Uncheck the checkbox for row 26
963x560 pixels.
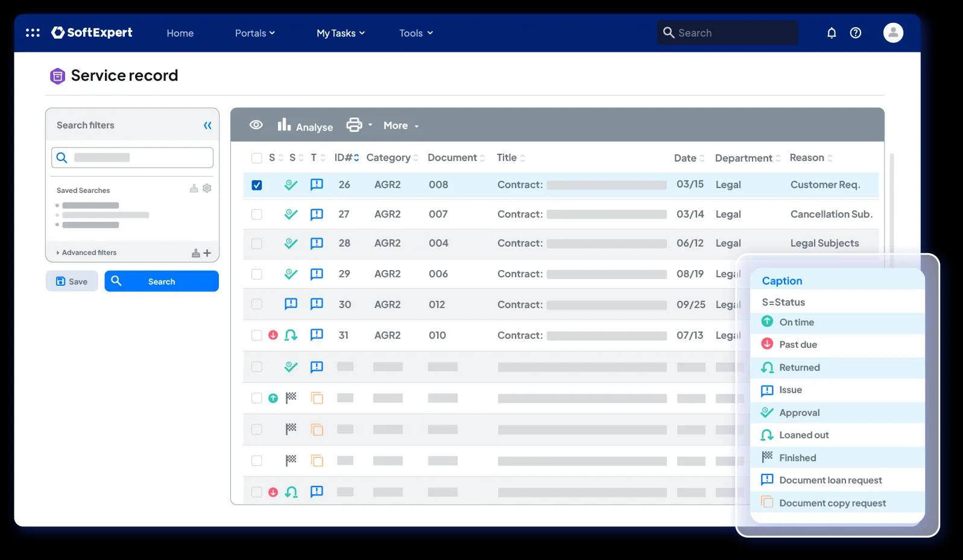coord(257,185)
